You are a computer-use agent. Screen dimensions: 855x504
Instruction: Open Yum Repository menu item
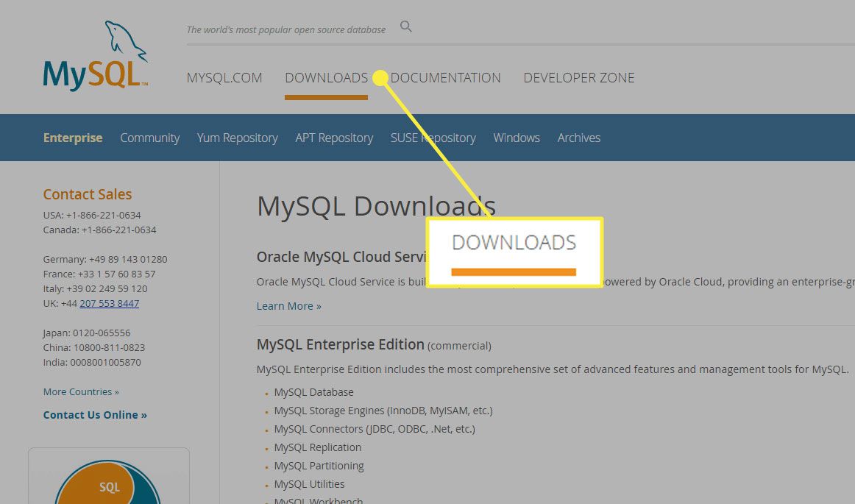tap(237, 138)
